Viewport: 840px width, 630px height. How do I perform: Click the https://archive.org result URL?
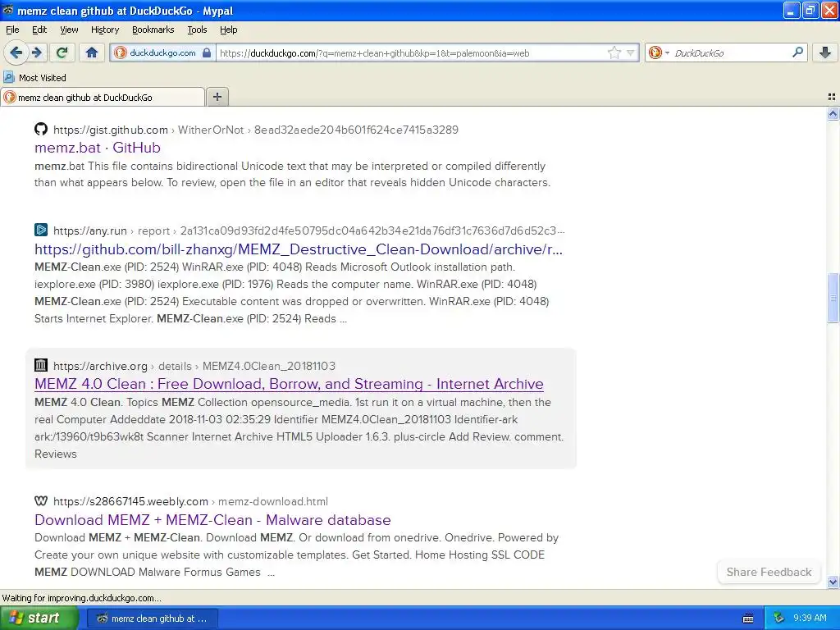click(100, 366)
